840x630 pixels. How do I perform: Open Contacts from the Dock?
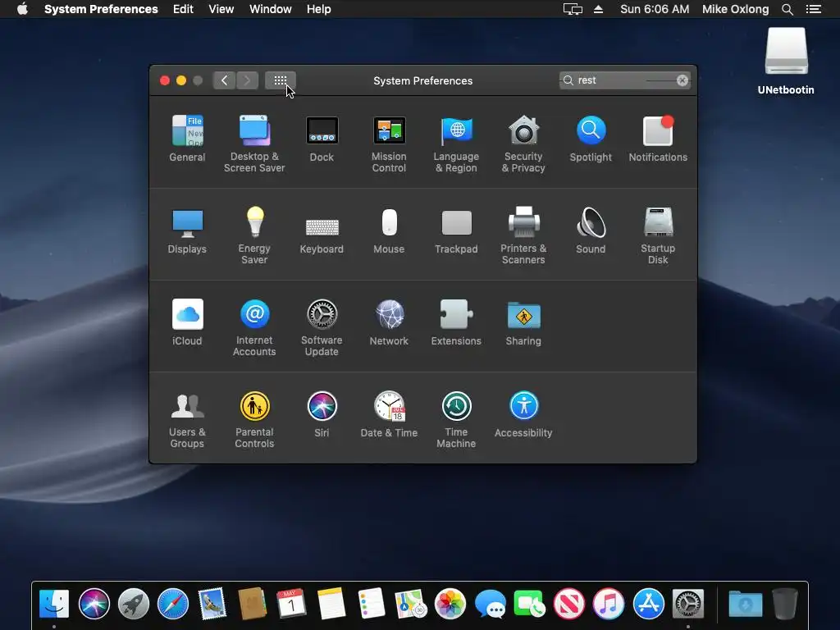pos(253,604)
